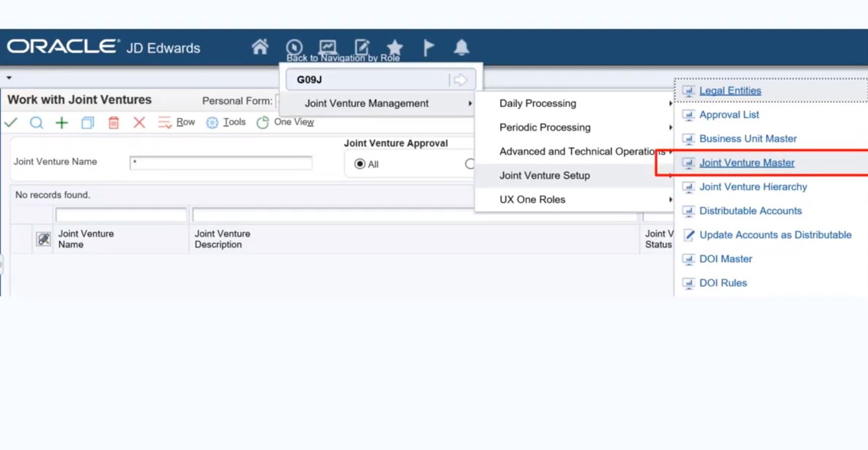Open Favorites star icon

point(394,47)
